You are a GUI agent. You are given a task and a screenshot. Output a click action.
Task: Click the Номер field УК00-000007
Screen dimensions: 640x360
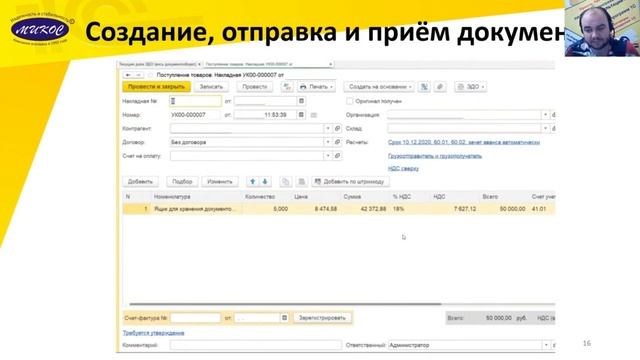[196, 115]
